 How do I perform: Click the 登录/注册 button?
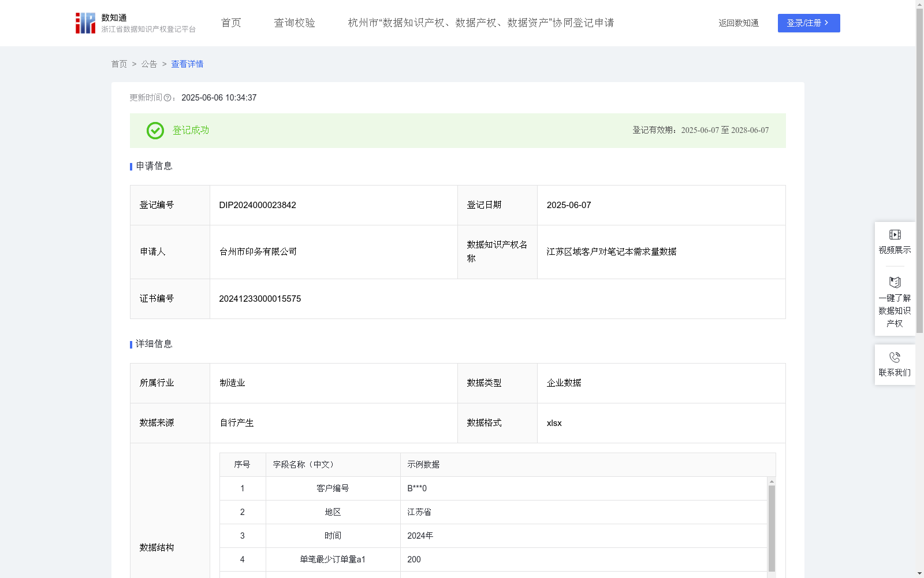[x=808, y=23]
